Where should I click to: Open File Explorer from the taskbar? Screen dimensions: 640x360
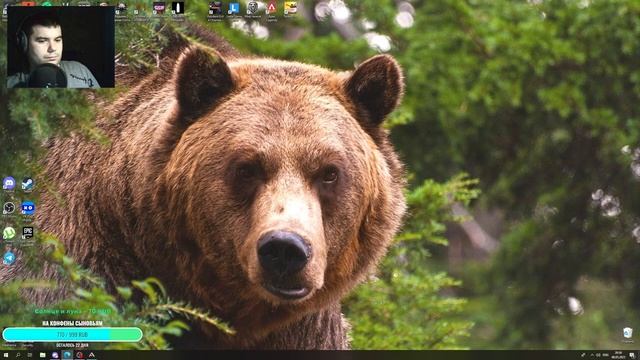(x=42, y=355)
